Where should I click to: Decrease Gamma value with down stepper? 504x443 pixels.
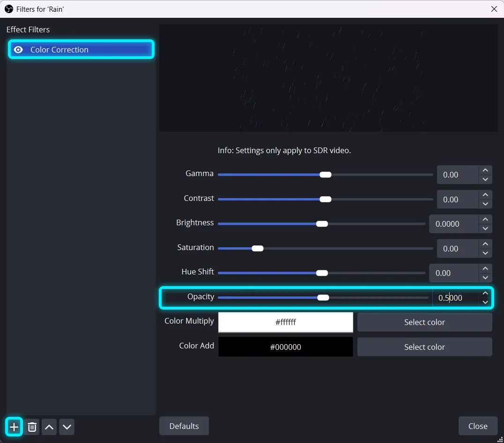coord(485,179)
